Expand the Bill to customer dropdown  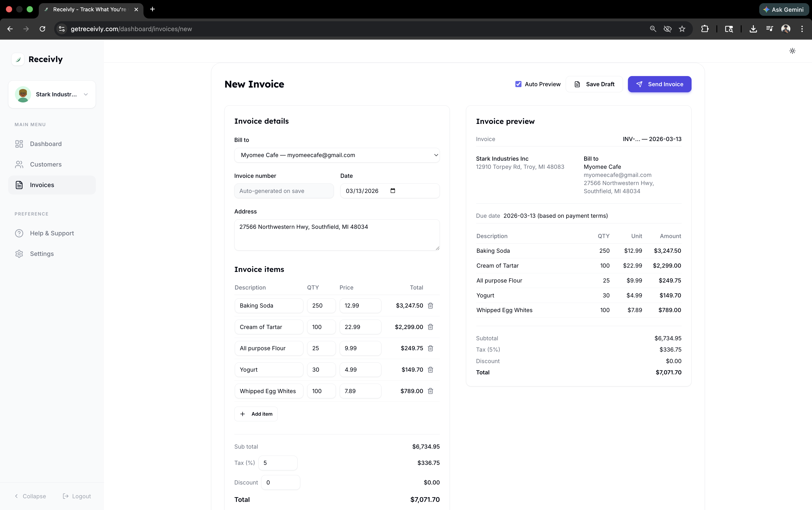(337, 155)
